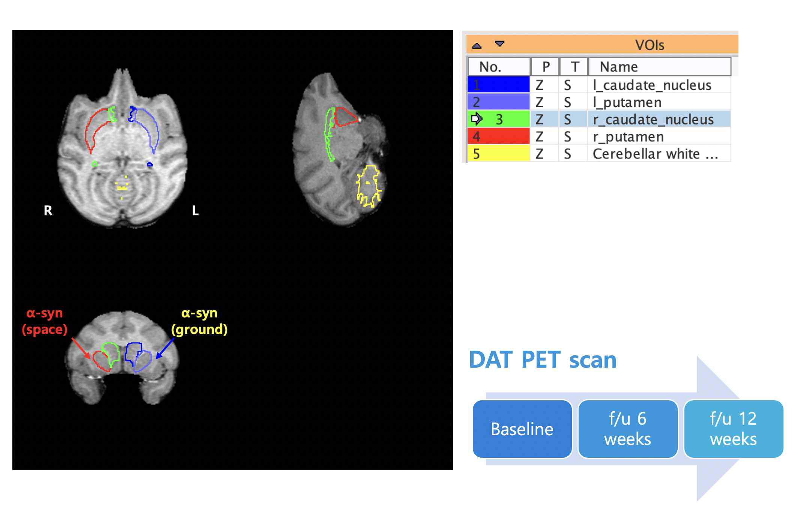
Task: Select the Cerebellar white row
Action: coord(599,154)
